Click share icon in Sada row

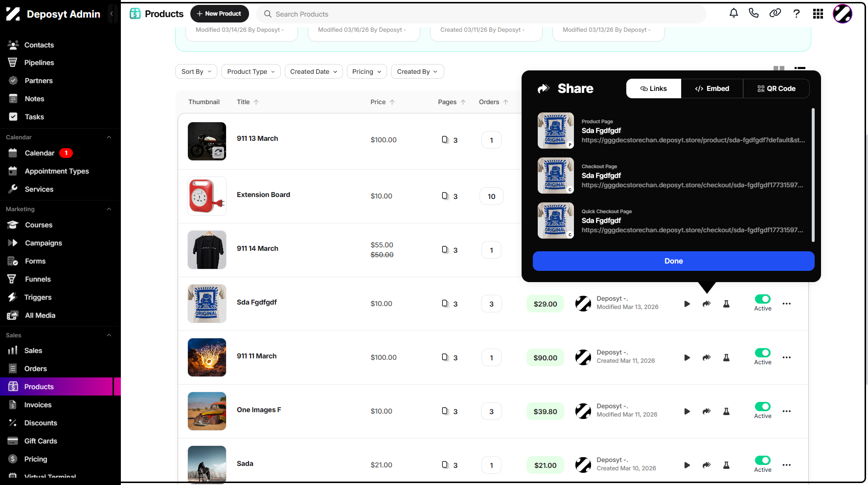pos(707,465)
